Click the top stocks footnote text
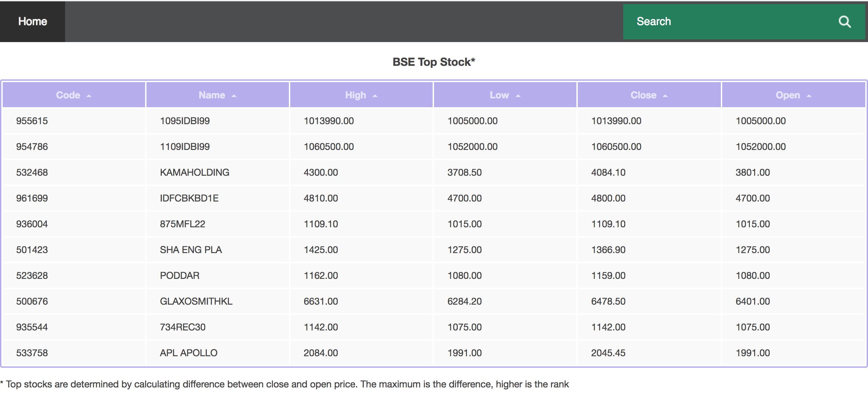The width and height of the screenshot is (868, 401). [x=284, y=384]
